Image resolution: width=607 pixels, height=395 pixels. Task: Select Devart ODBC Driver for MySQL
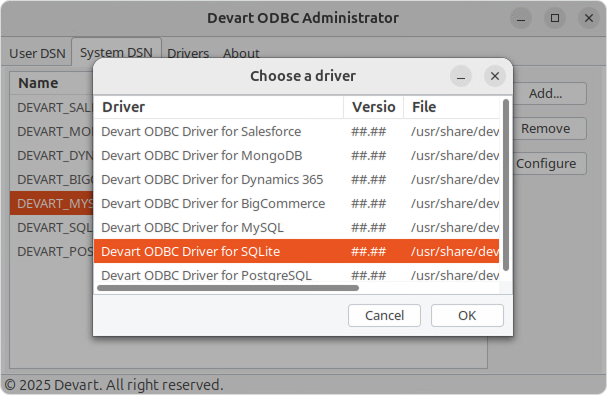pyautogui.click(x=297, y=228)
